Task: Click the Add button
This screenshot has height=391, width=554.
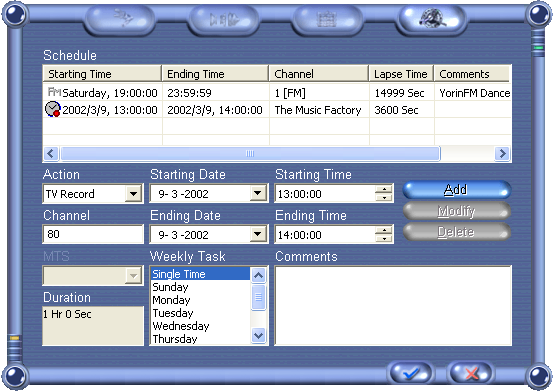Action: click(457, 190)
